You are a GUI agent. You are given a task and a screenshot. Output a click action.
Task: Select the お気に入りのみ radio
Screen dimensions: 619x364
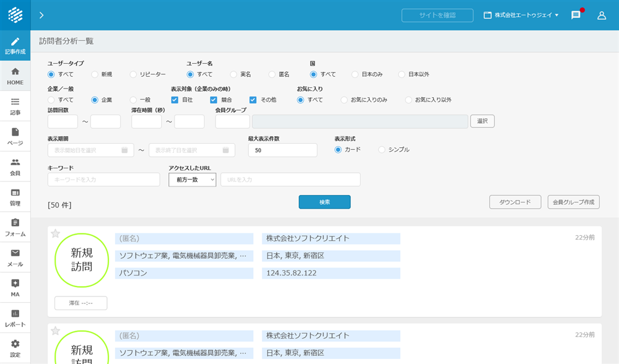point(344,100)
